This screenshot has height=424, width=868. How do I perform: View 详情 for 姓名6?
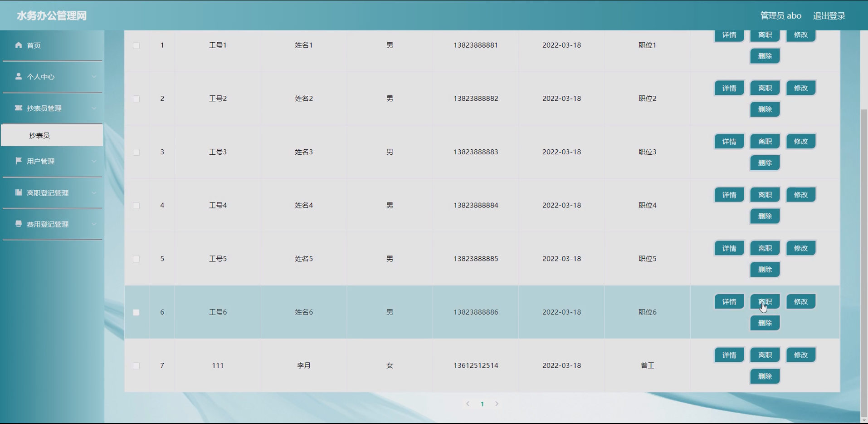click(x=729, y=302)
